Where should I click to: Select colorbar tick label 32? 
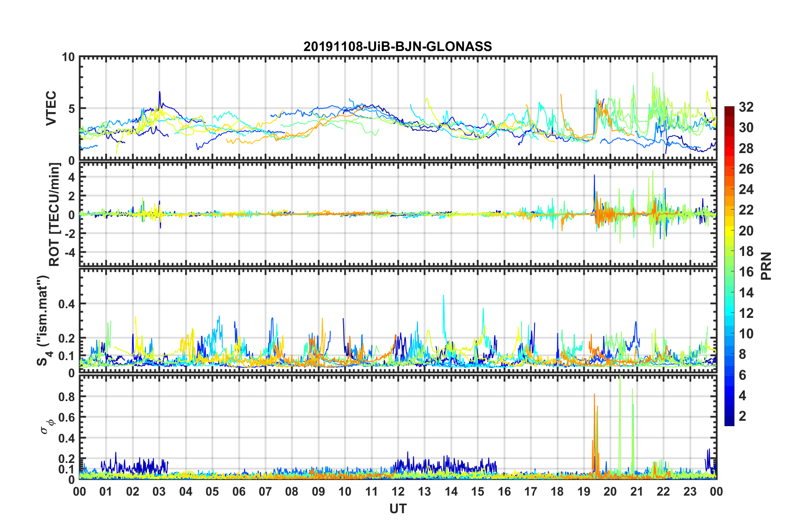point(746,107)
